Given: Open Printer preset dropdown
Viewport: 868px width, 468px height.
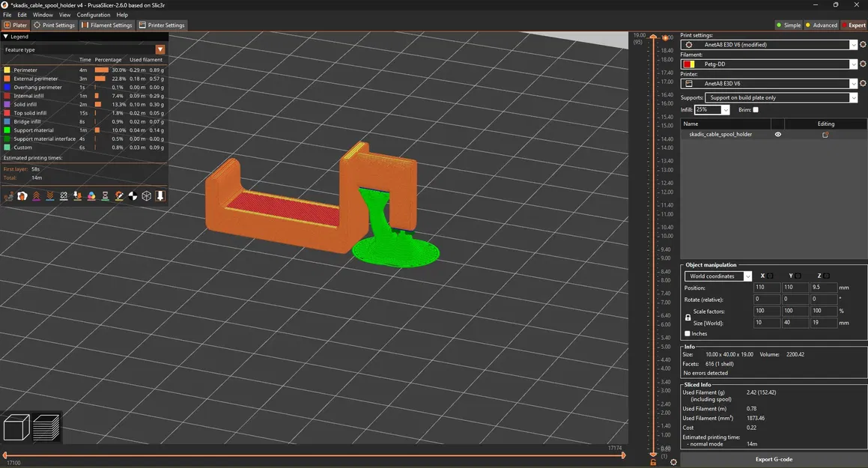Looking at the screenshot, I should (853, 84).
